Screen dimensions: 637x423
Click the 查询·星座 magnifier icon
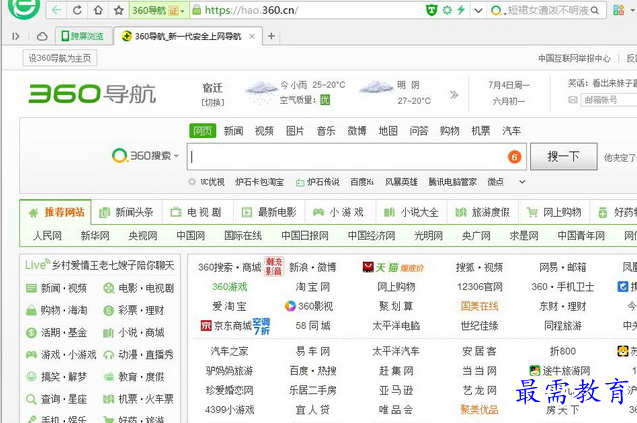(x=31, y=399)
